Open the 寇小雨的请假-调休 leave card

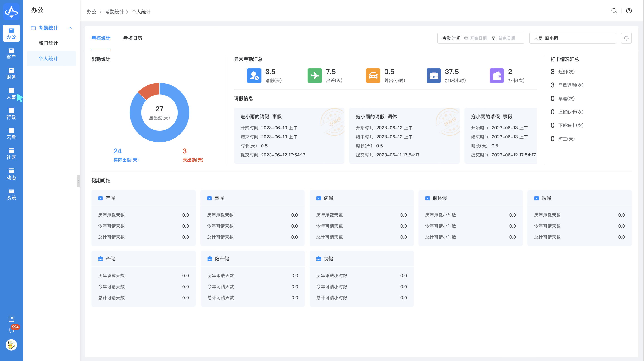404,136
